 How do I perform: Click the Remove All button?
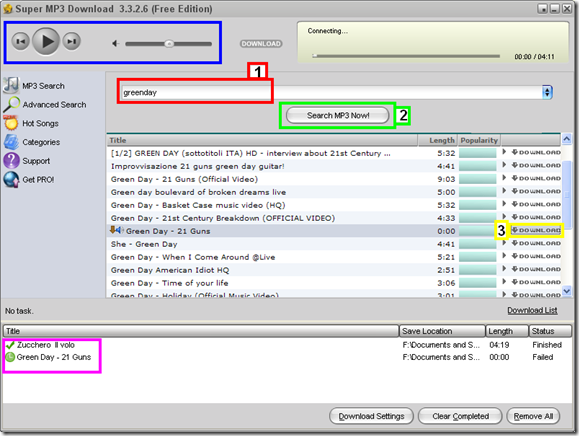[x=533, y=416]
